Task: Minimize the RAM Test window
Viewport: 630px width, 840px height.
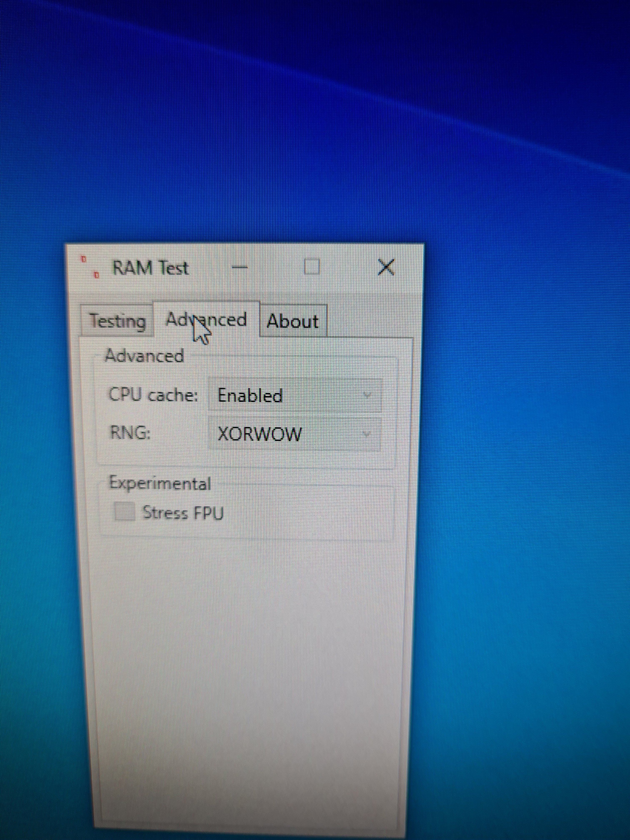Action: pos(239,267)
